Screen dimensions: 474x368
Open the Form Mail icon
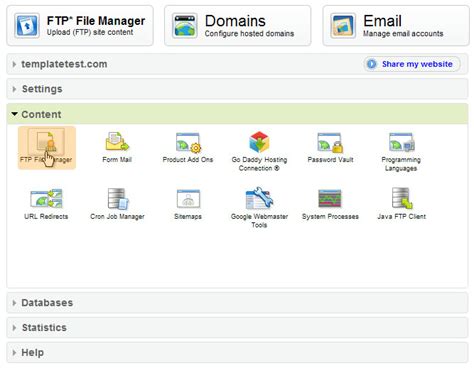pyautogui.click(x=117, y=142)
